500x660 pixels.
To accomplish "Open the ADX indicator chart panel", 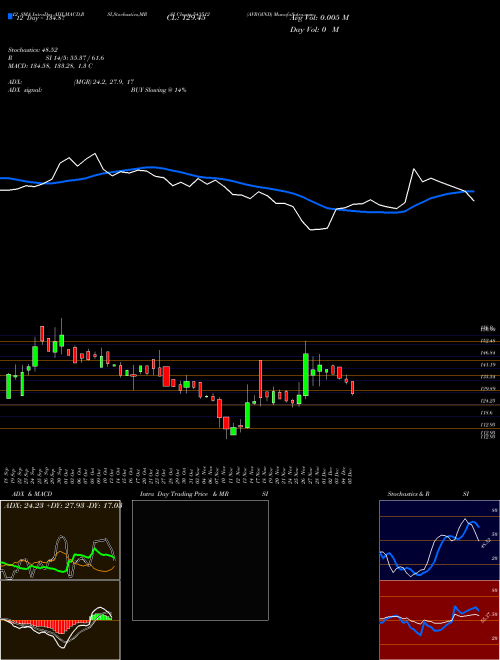I will pyautogui.click(x=60, y=540).
